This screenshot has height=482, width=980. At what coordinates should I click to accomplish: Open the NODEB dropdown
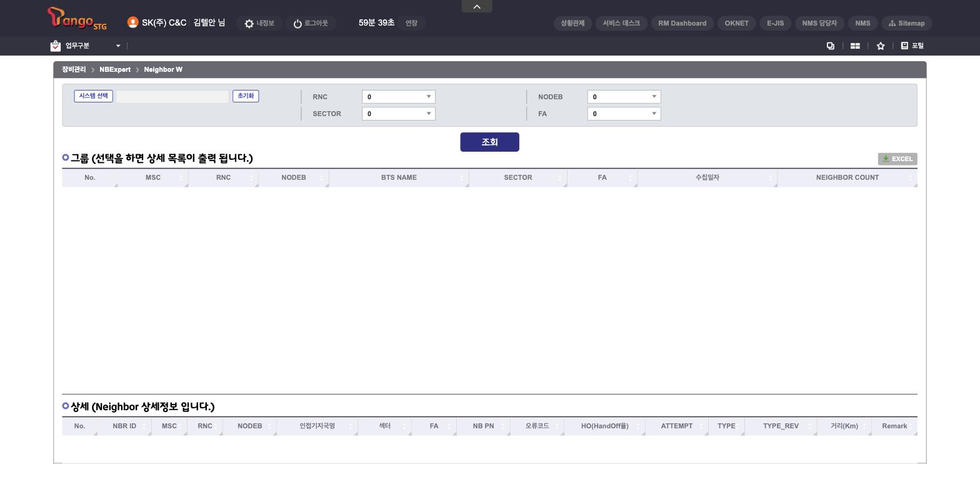[624, 97]
